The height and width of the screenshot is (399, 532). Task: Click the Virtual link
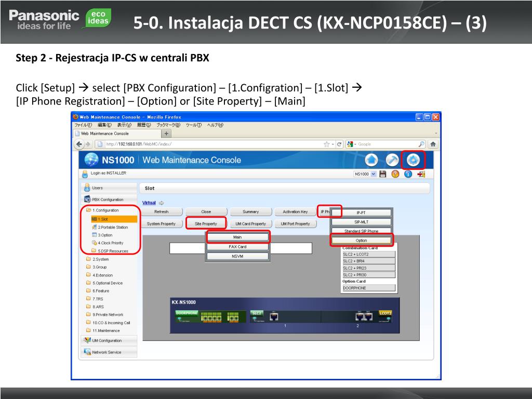point(149,203)
